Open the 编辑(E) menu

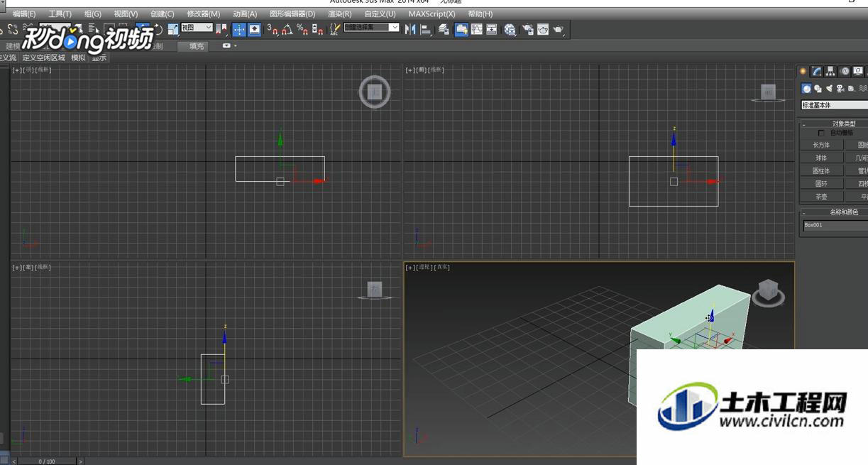point(23,13)
